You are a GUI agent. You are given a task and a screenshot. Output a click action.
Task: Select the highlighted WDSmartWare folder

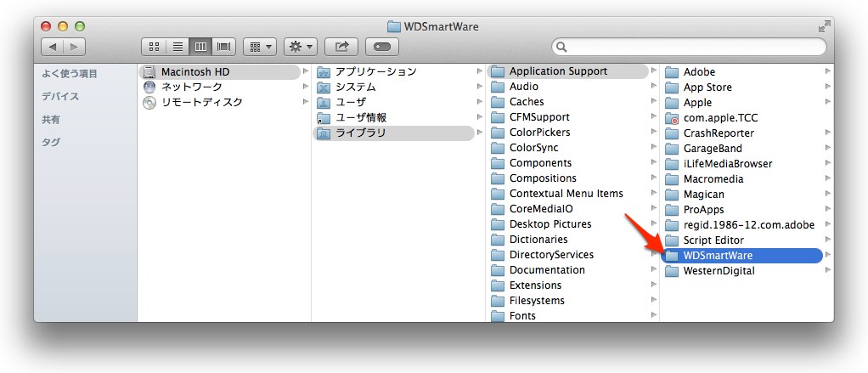[x=741, y=256]
